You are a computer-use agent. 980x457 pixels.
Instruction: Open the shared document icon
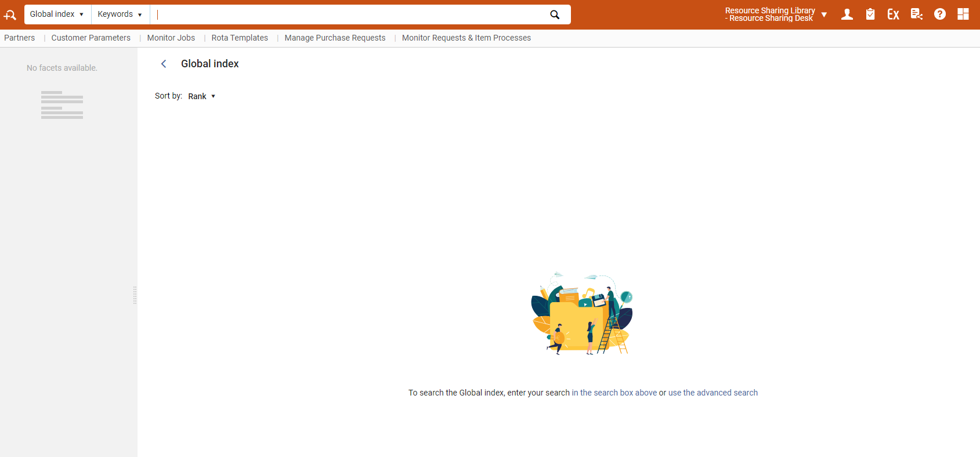tap(917, 14)
